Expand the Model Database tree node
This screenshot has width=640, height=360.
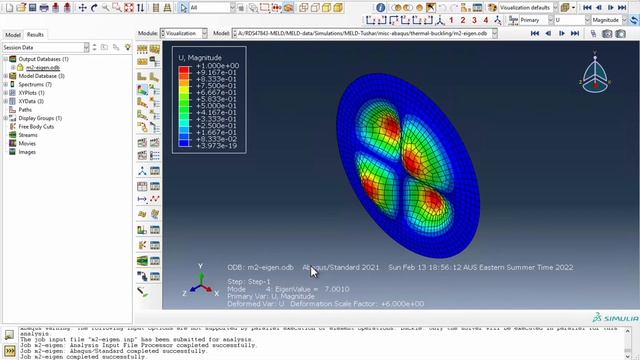point(6,76)
